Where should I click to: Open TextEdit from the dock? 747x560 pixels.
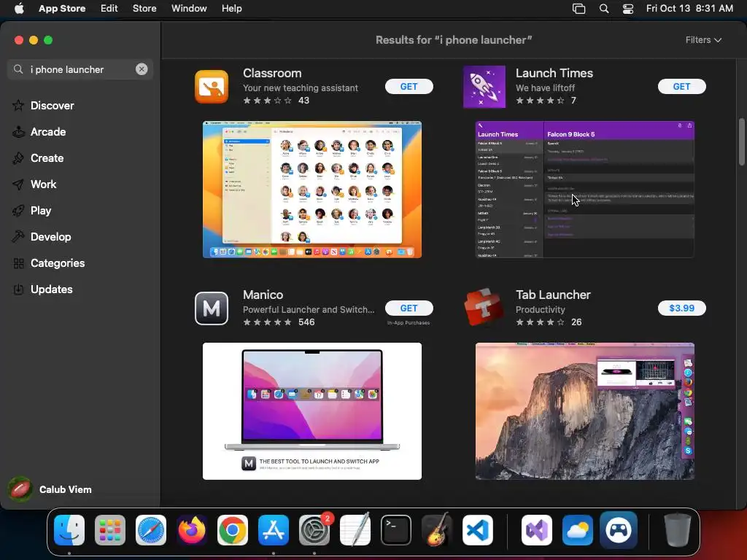tap(355, 530)
